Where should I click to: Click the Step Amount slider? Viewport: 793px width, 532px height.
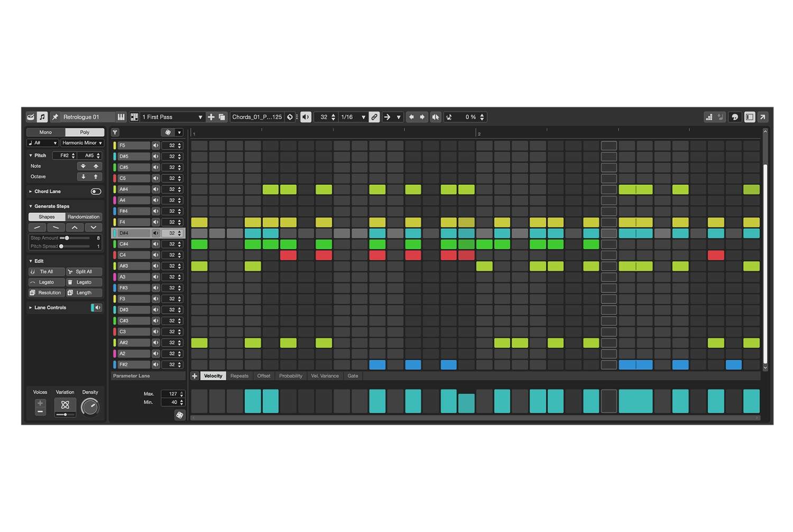click(x=74, y=238)
